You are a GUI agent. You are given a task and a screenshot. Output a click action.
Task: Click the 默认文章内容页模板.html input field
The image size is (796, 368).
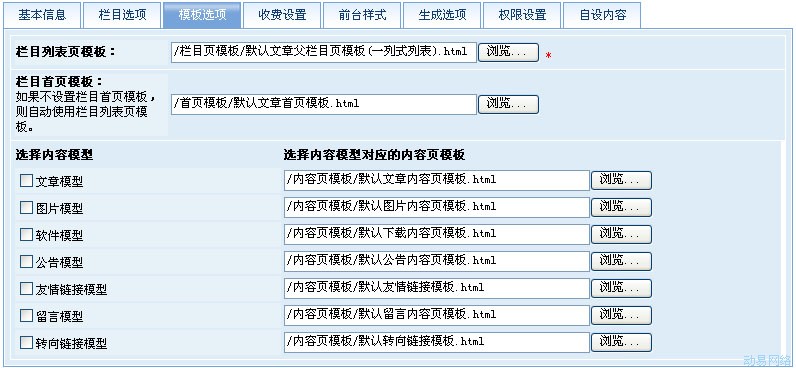(x=437, y=180)
